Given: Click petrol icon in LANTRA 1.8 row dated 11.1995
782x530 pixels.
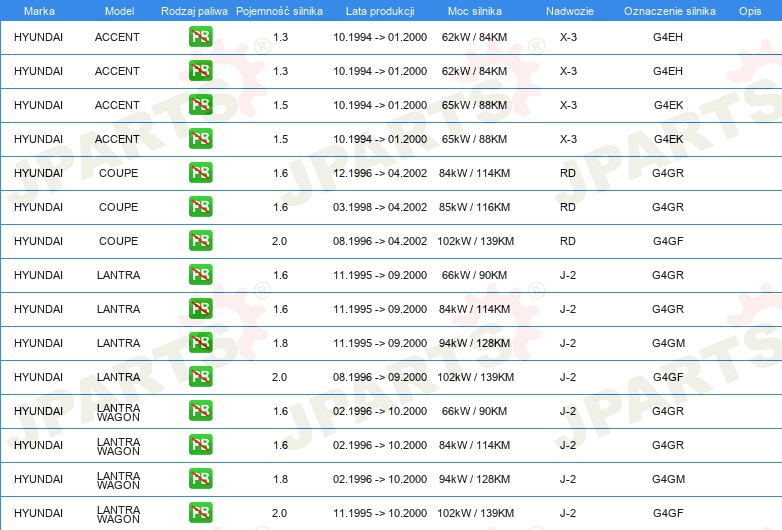Looking at the screenshot, I should tap(200, 343).
